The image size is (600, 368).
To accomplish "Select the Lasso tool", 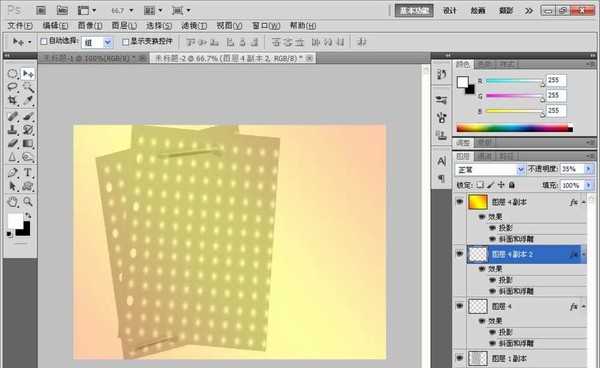I will click(13, 87).
